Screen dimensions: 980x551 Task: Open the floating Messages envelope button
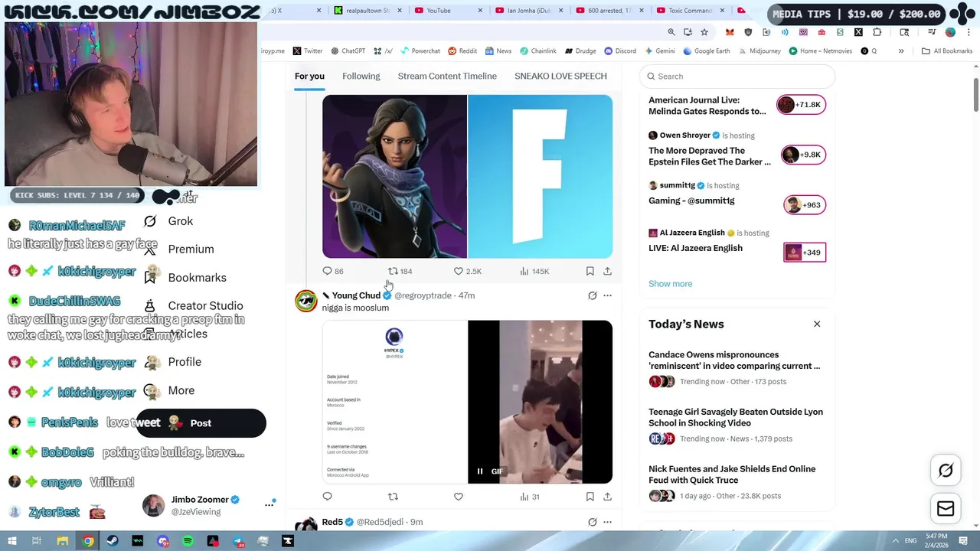(946, 508)
